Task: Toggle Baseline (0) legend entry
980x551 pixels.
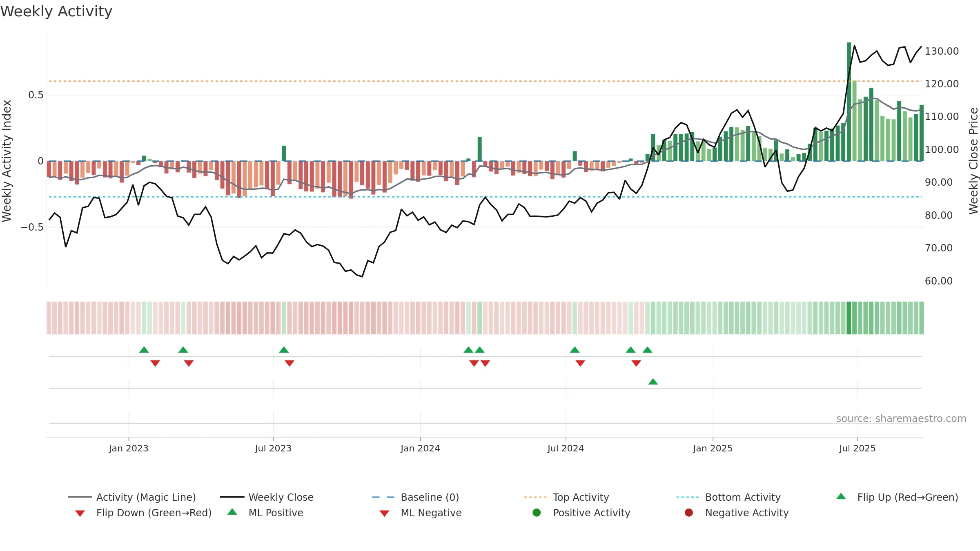Action: click(416, 497)
